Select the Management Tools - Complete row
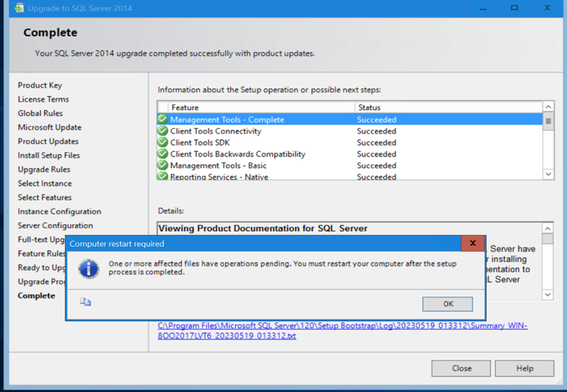 pyautogui.click(x=349, y=119)
